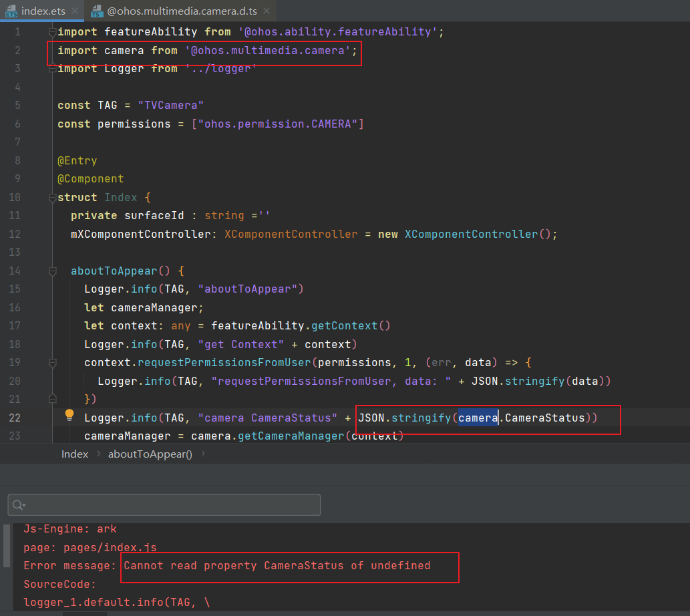Collapse the import block fold marker on line 1
This screenshot has width=690, height=616.
pos(52,32)
